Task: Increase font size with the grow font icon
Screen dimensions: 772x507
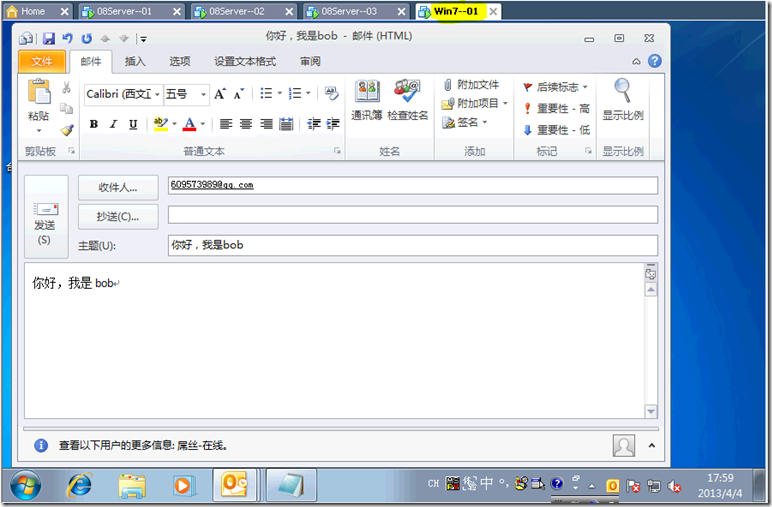Action: click(220, 94)
